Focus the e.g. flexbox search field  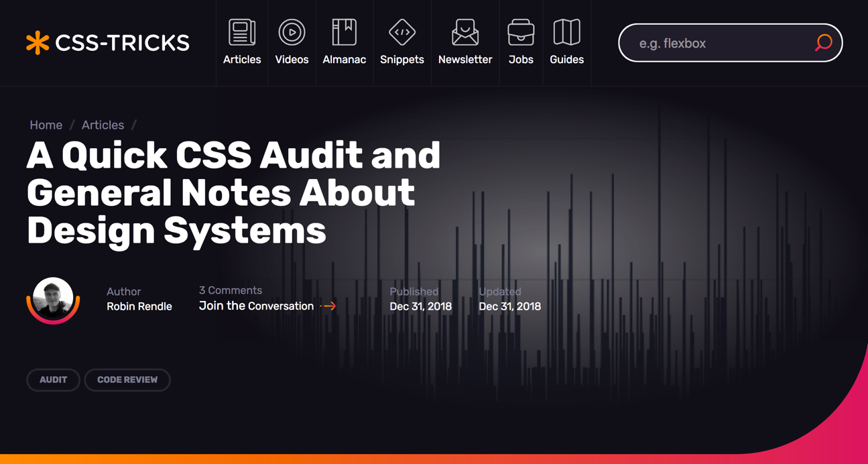[730, 43]
